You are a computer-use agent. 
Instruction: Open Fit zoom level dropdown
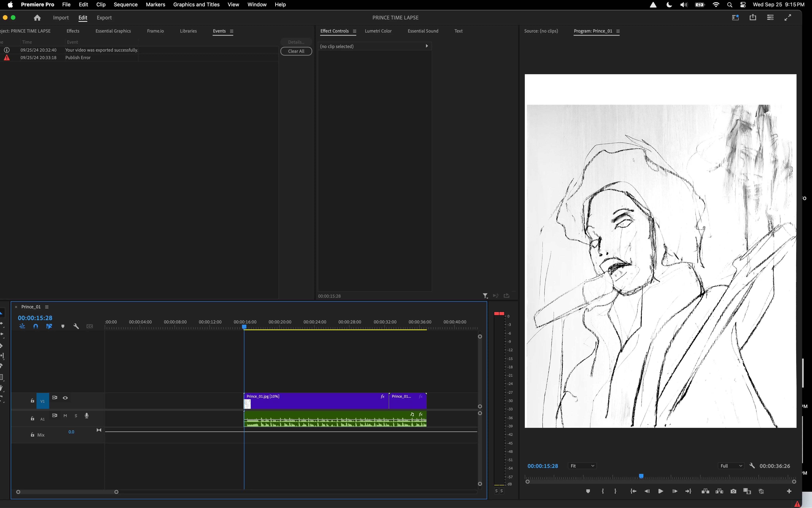click(x=582, y=466)
